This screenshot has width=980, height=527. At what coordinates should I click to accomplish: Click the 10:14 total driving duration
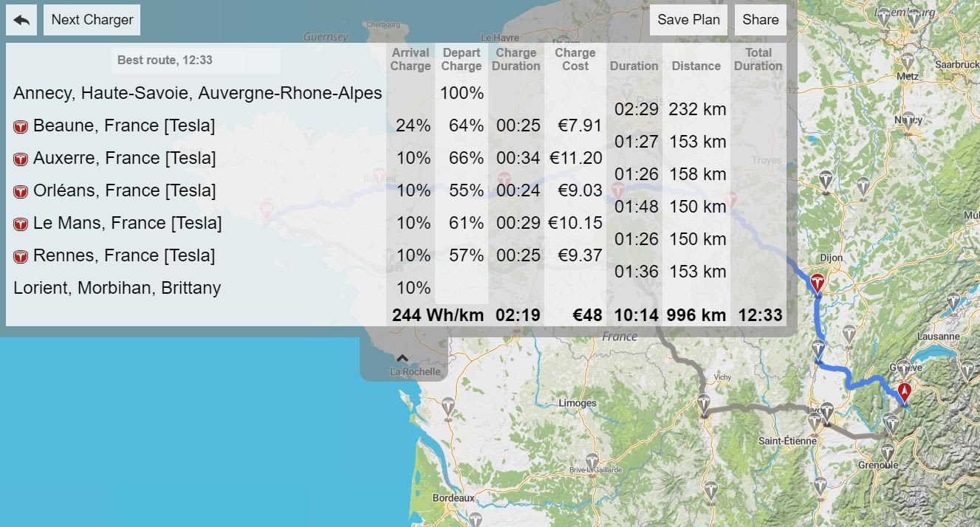[x=636, y=315]
